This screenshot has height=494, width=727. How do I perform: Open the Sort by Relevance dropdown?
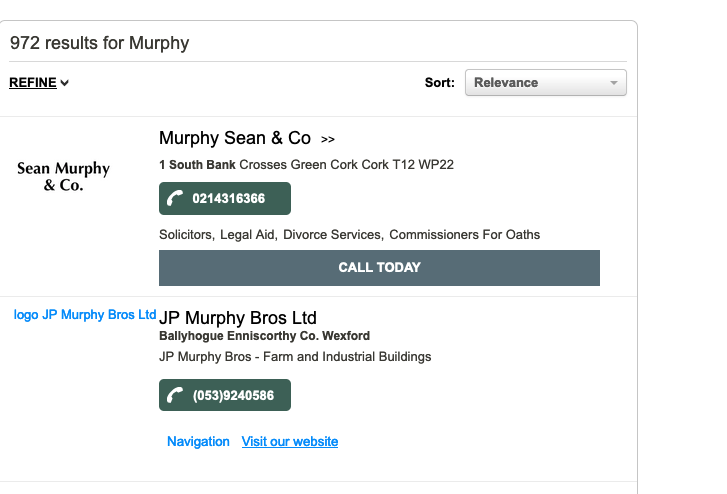[x=545, y=83]
